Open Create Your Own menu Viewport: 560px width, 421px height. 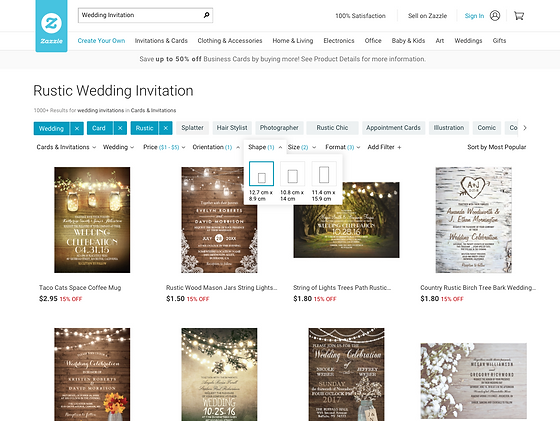pyautogui.click(x=101, y=41)
